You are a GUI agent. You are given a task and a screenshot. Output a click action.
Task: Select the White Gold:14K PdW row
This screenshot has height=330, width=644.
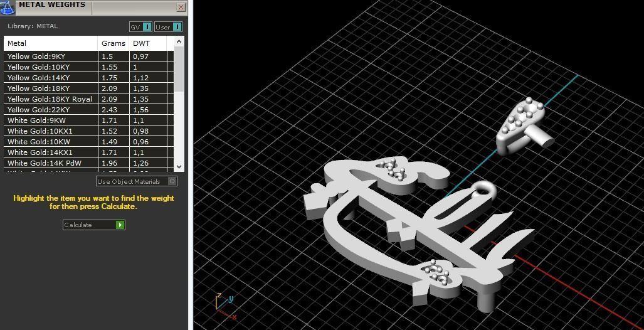tap(88, 163)
